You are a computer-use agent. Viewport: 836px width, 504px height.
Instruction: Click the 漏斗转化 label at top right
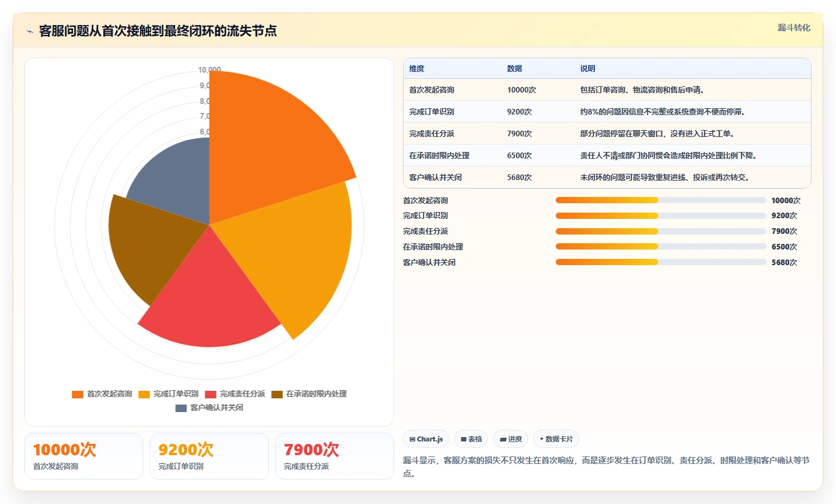click(794, 28)
